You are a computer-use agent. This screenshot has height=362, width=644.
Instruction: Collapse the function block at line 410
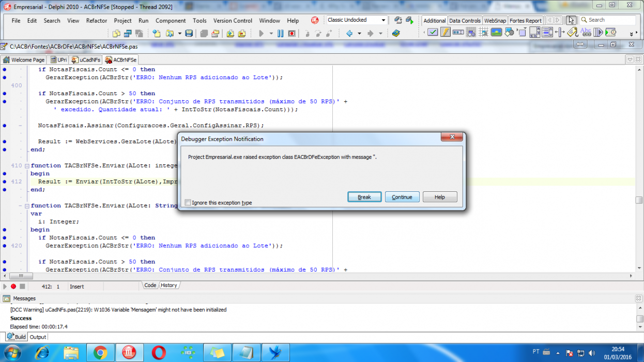(27, 165)
